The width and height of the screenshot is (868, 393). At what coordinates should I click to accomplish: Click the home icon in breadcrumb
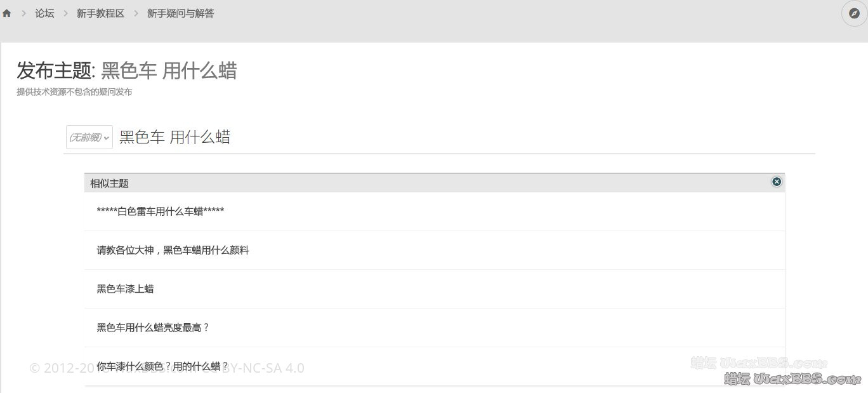tap(7, 13)
